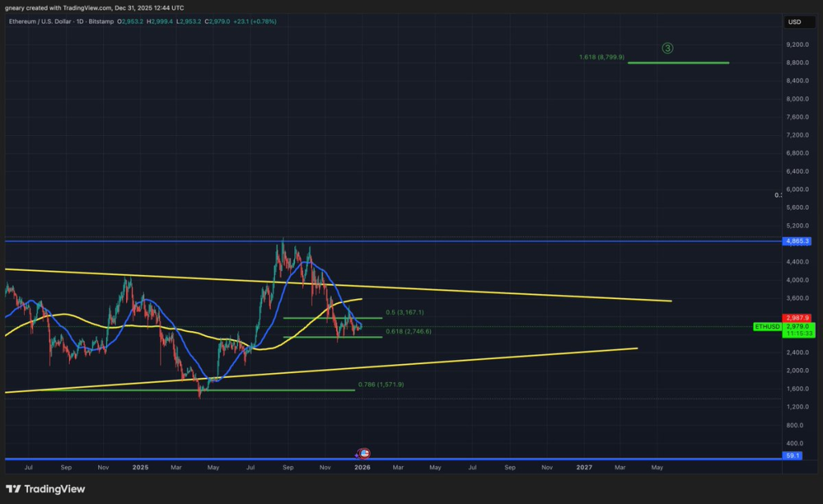
Task: Click the ETHUSD symbol price tag
Action: [x=766, y=326]
